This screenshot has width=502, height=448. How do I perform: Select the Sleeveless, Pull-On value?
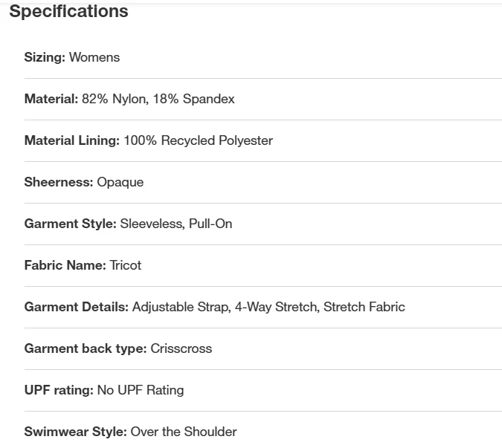(176, 224)
